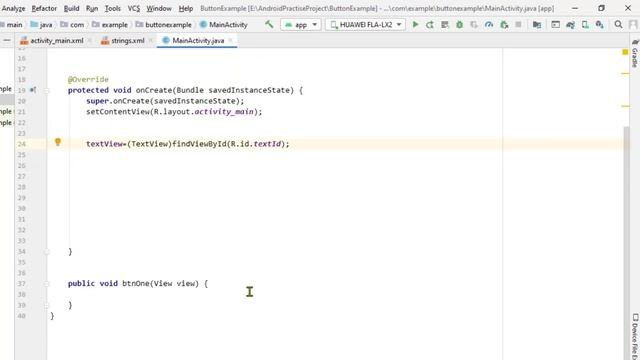Open the SDK Manager icon

coord(600,25)
